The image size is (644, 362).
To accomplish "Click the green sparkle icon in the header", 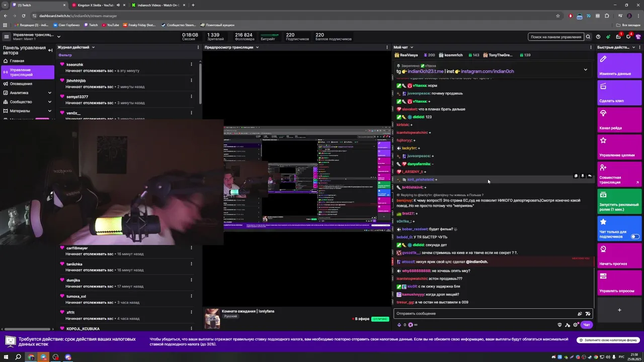I will [608, 37].
